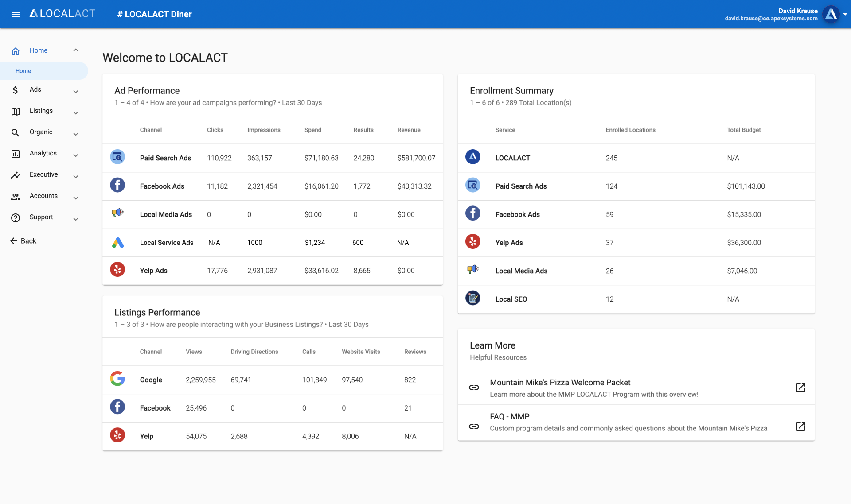851x504 pixels.
Task: Click Facebook Ads icon in Ad Performance
Action: (x=117, y=185)
